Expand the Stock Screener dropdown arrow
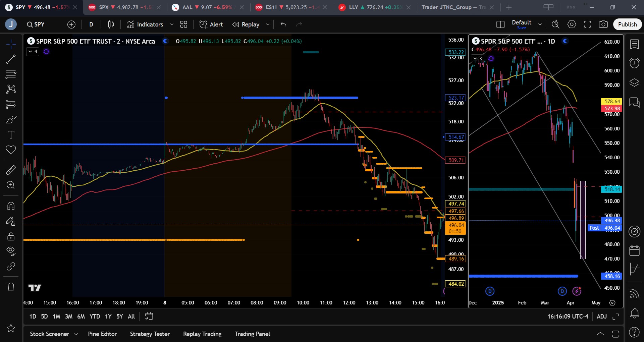The width and height of the screenshot is (644, 342). coord(76,334)
